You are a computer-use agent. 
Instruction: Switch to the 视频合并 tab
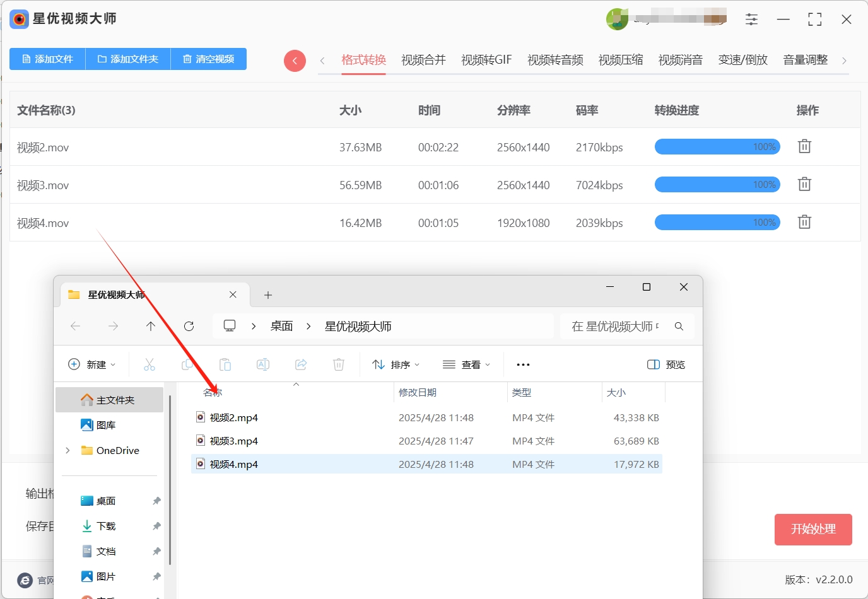tap(423, 60)
